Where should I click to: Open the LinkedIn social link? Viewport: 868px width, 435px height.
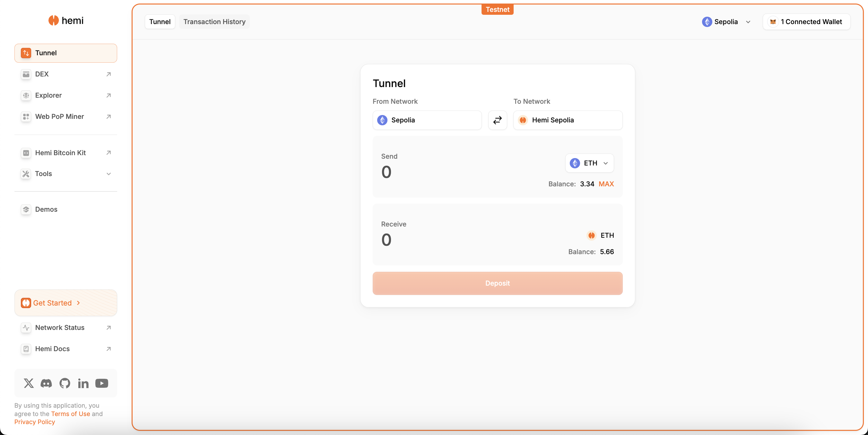83,383
